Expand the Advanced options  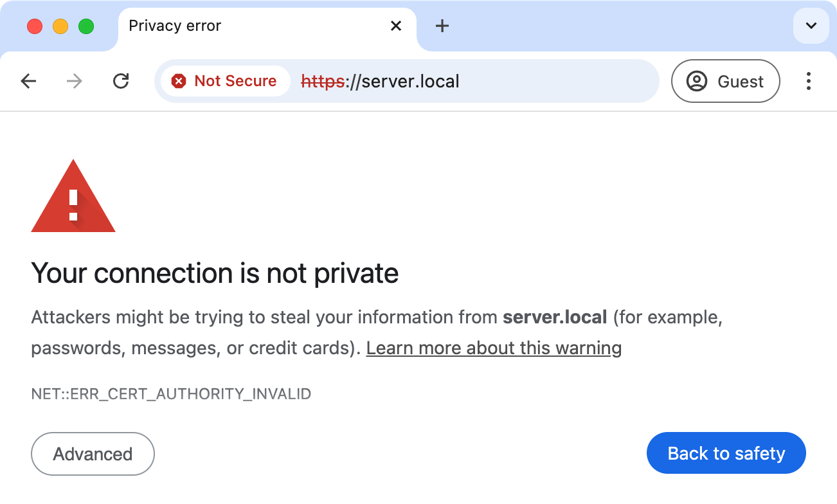pyautogui.click(x=93, y=454)
